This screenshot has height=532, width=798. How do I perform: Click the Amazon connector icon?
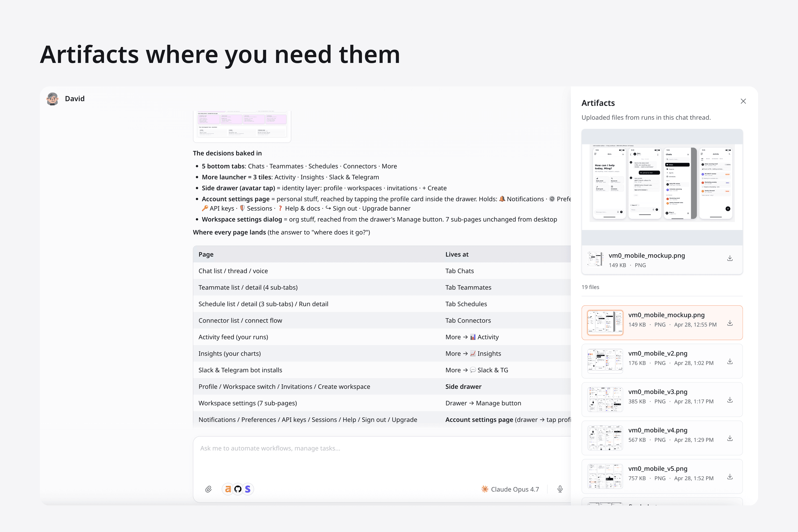pyautogui.click(x=228, y=489)
